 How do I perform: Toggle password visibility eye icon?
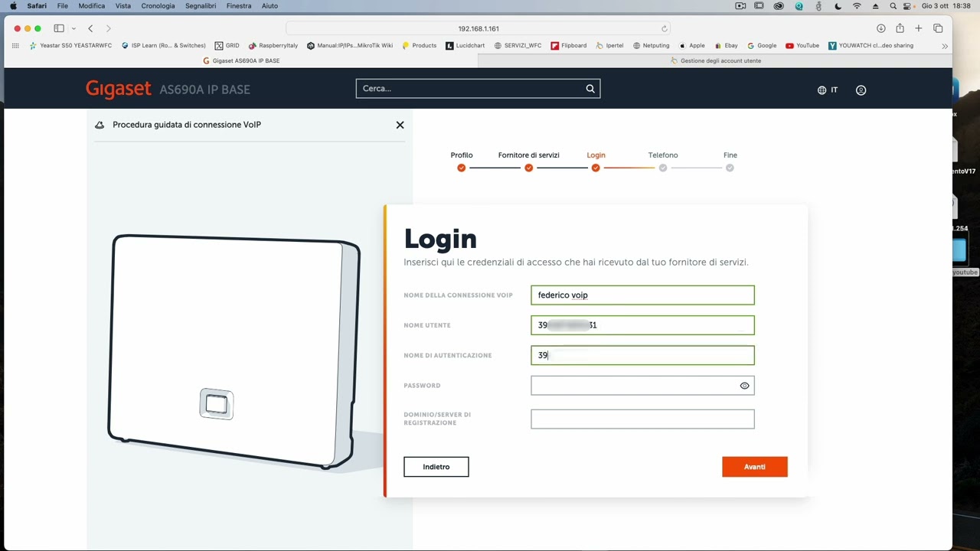[744, 386]
